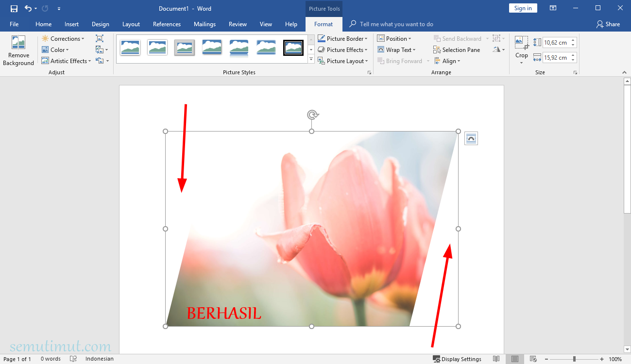This screenshot has width=631, height=364.
Task: Click the Remove Background button
Action: [18, 50]
